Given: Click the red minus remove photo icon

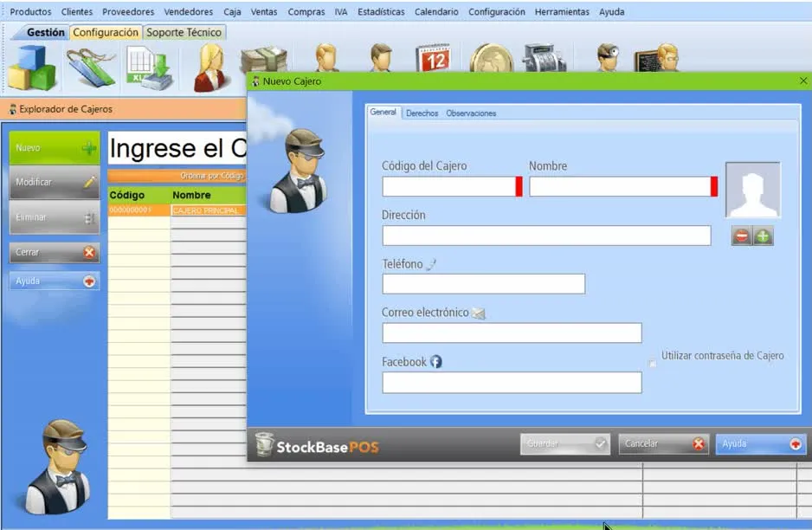Looking at the screenshot, I should click(742, 236).
